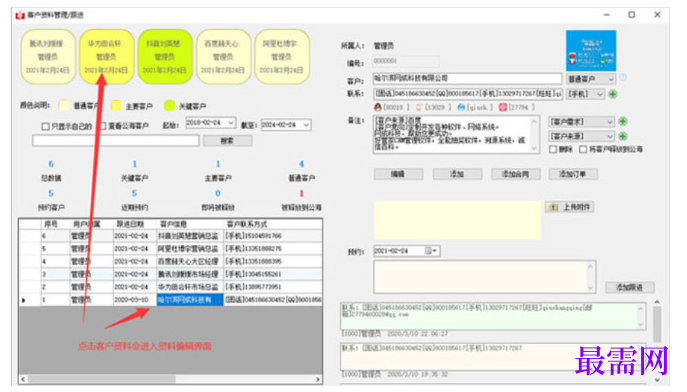The height and width of the screenshot is (392, 687).
Task: Click scroll down arrow in 备注 box
Action: (534, 149)
